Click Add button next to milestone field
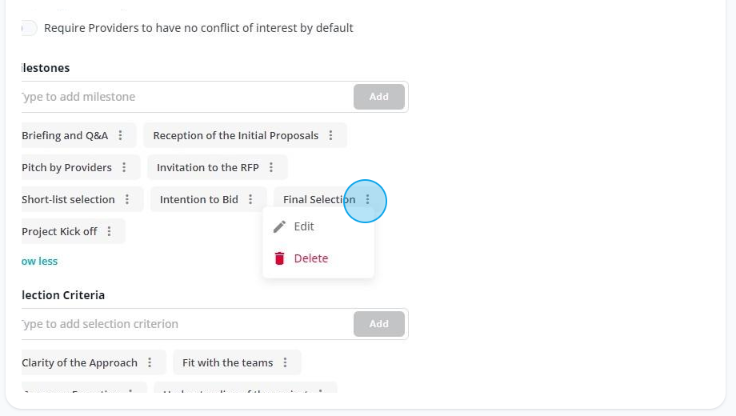 pos(379,97)
